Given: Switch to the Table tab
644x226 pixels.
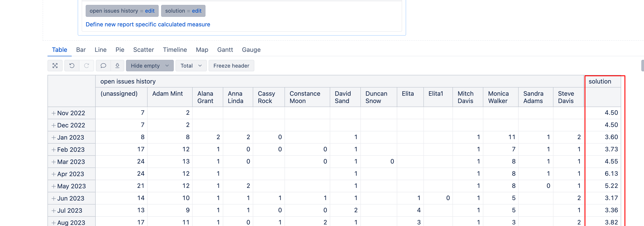Looking at the screenshot, I should [59, 50].
